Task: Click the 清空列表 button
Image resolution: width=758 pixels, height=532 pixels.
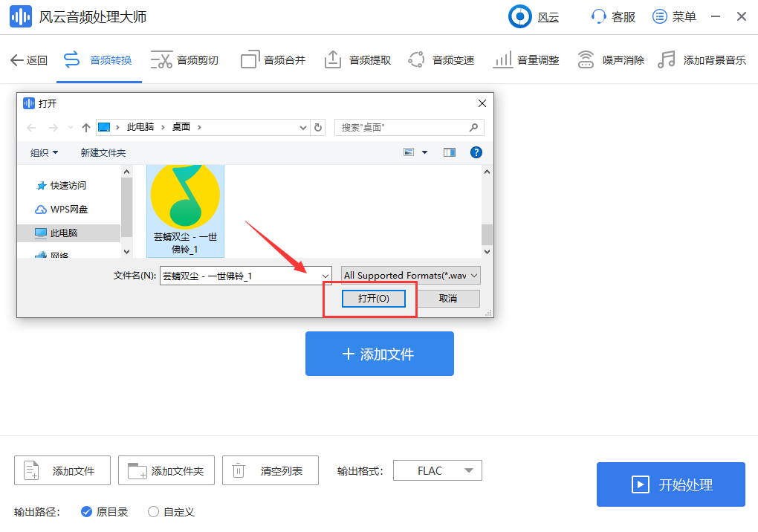Action: (271, 470)
